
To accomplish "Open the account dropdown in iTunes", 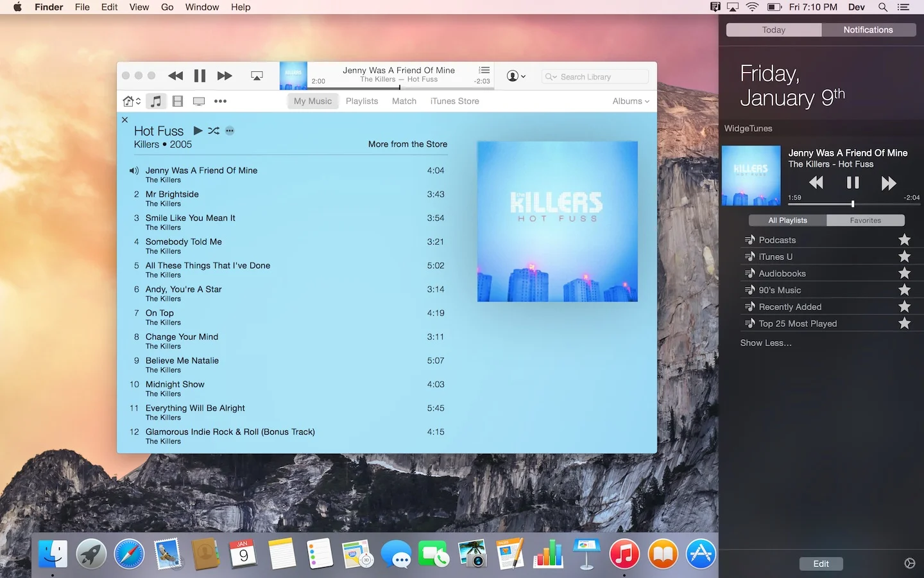I will click(x=516, y=76).
